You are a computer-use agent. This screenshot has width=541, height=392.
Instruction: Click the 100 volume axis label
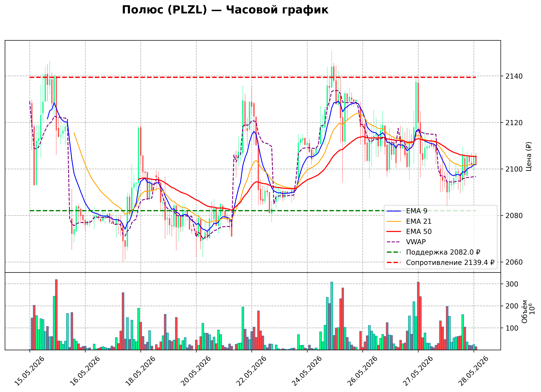pyautogui.click(x=512, y=328)
